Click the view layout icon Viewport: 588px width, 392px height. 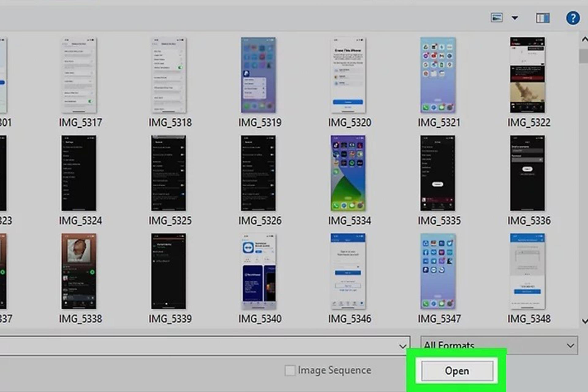pos(496,18)
